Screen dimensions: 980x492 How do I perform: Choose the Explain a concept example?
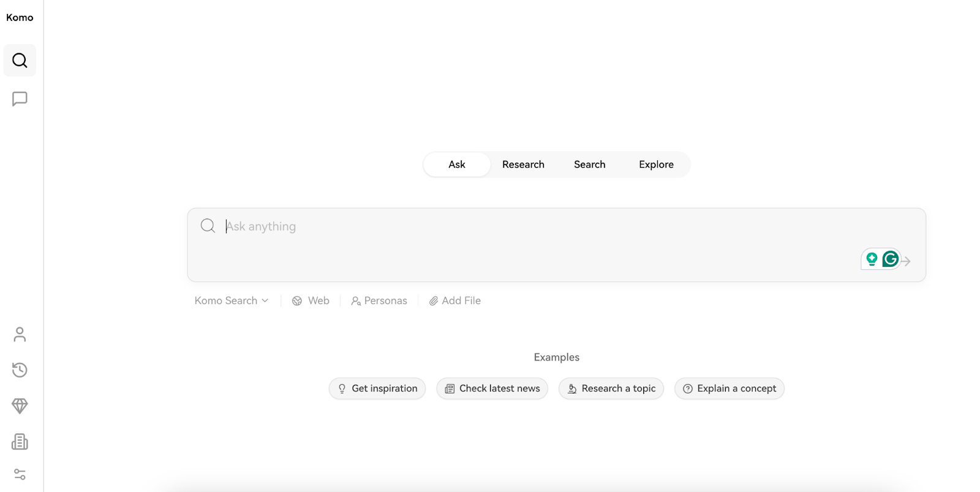(729, 389)
